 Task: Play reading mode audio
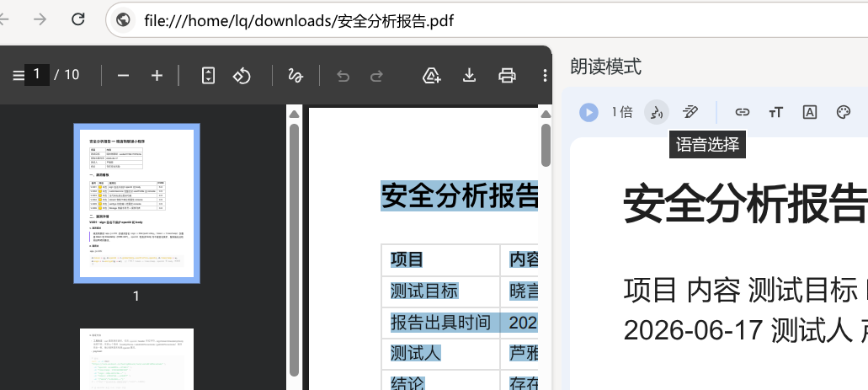tap(589, 113)
